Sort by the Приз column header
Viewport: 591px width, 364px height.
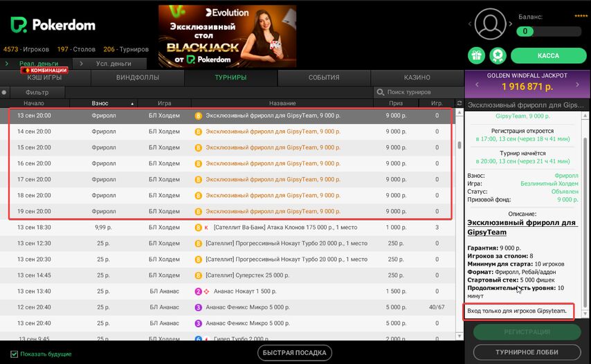(x=396, y=103)
